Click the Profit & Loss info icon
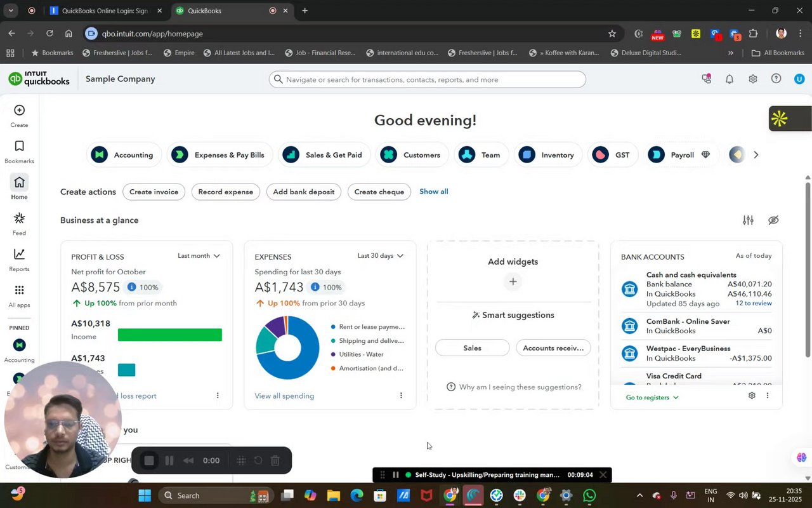 pyautogui.click(x=132, y=287)
